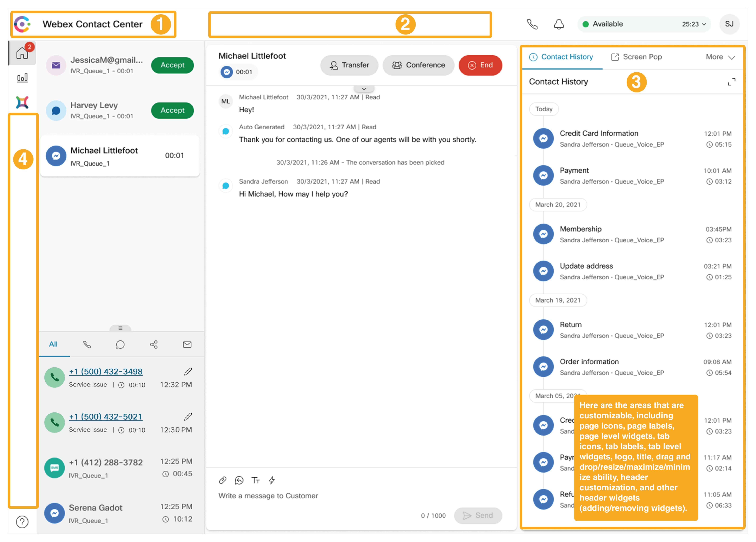Viewport: 756px width, 542px height.
Task: Open the Help icon at bottom left
Action: click(22, 522)
